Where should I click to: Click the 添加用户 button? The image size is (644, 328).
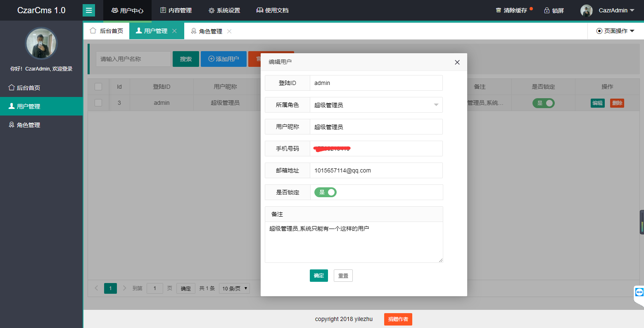223,59
